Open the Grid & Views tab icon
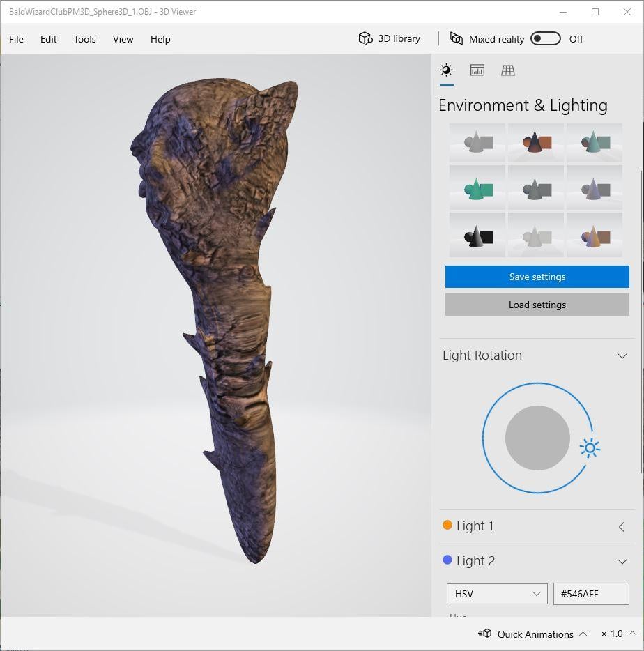This screenshot has width=644, height=651. pos(508,70)
